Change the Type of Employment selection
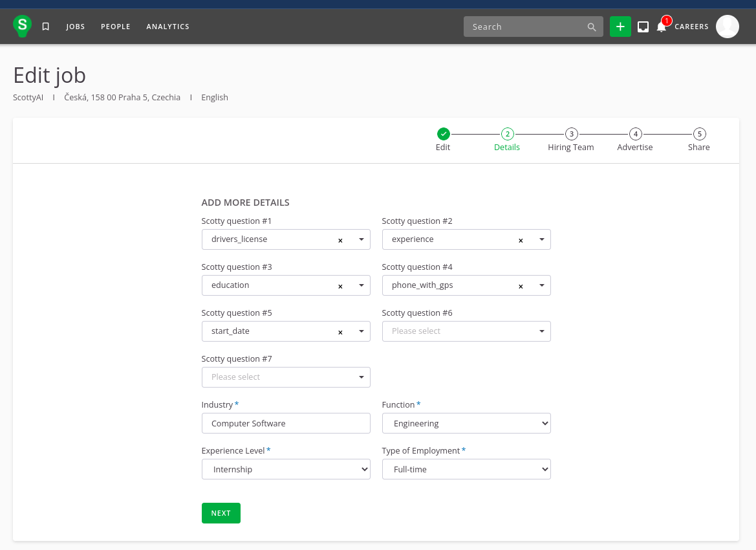 466,469
